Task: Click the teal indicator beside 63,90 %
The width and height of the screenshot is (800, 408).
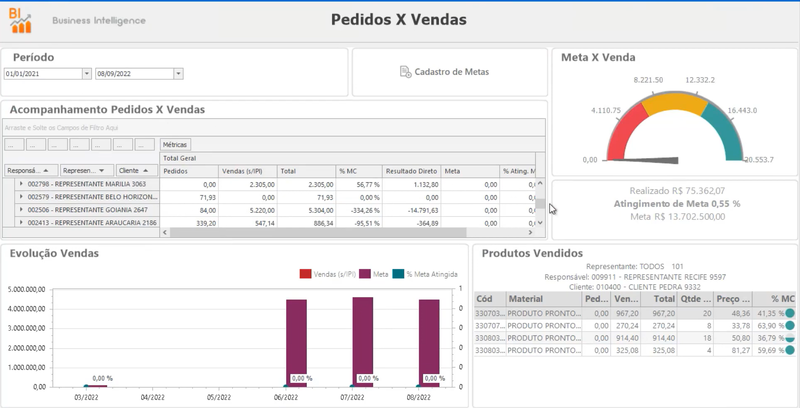Action: point(790,325)
